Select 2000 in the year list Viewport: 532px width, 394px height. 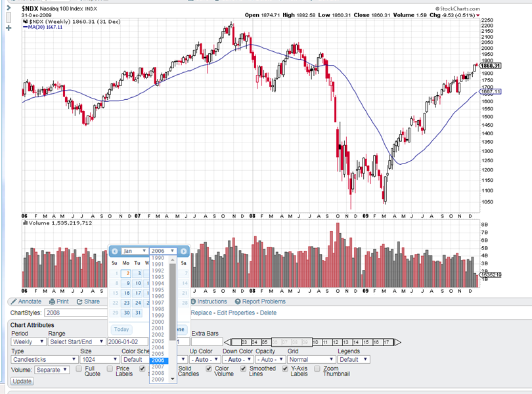point(158,322)
